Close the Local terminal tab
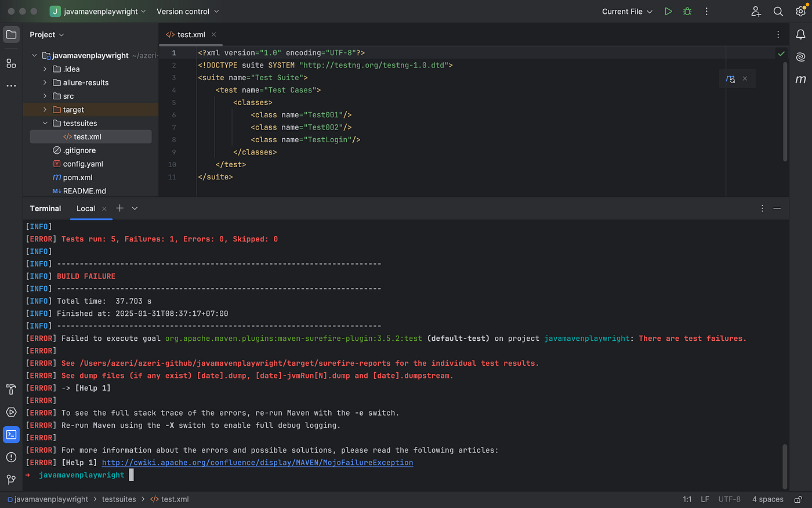The height and width of the screenshot is (508, 812). click(104, 208)
